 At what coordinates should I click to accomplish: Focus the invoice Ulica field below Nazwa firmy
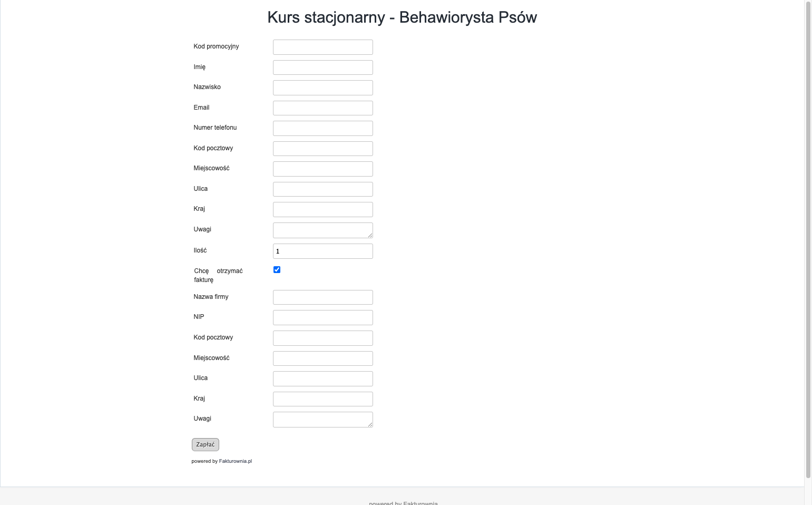coord(322,378)
